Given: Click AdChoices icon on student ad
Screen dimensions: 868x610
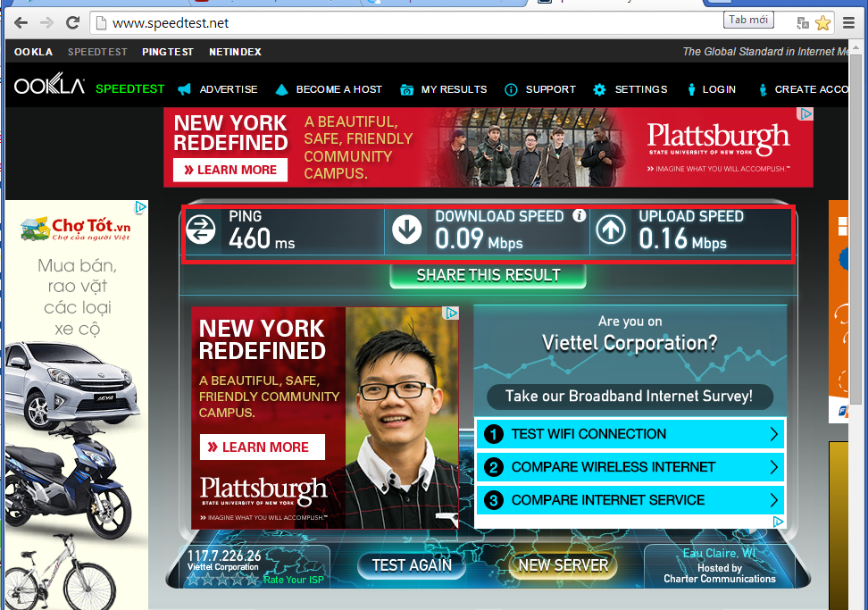Looking at the screenshot, I should coord(451,313).
